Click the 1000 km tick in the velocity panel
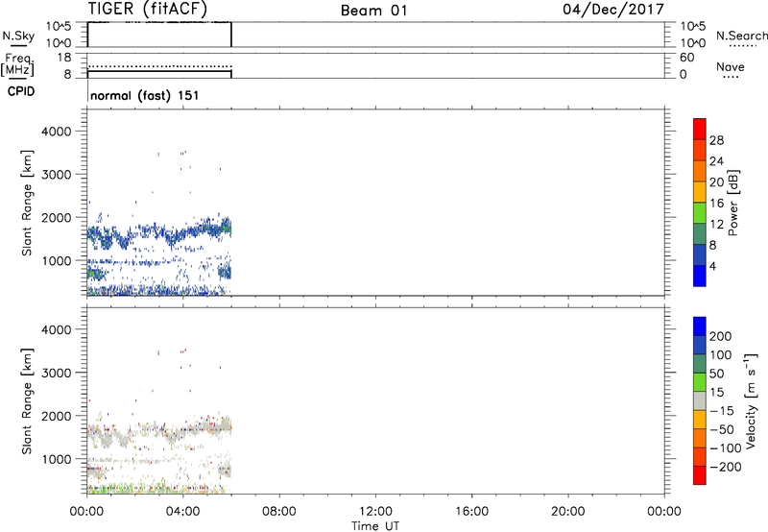768x532 pixels. (57, 459)
